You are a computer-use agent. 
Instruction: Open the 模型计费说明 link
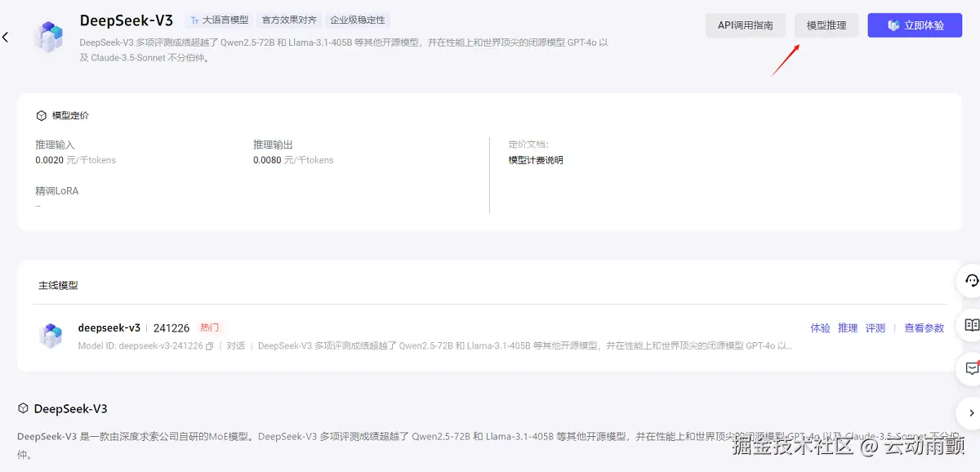(x=536, y=160)
